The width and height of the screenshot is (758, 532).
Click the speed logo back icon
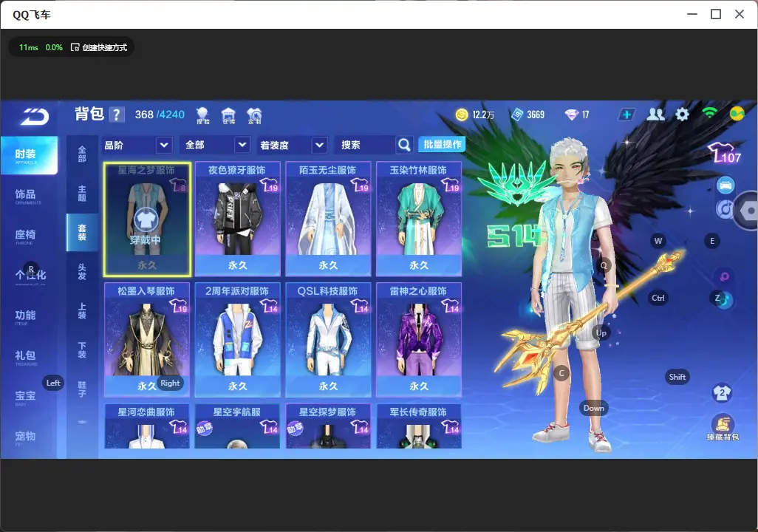34,117
